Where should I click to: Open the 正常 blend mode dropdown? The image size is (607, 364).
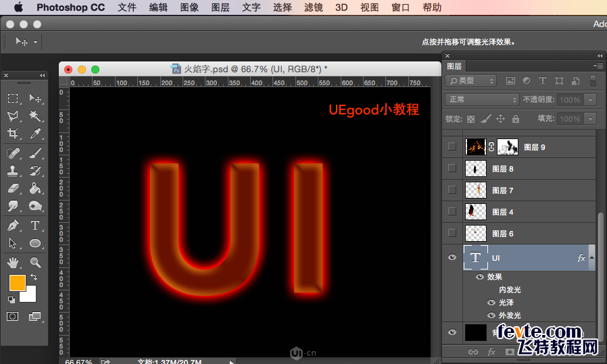pos(482,99)
